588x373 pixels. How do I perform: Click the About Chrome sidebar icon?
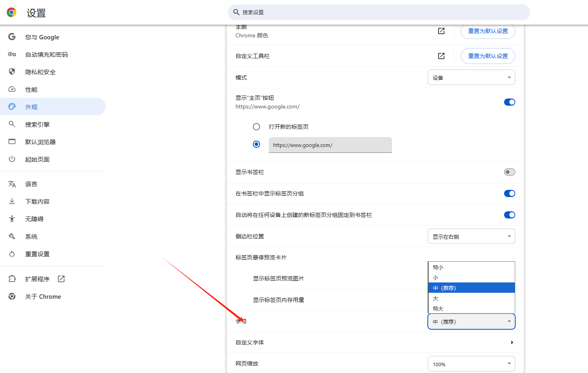(12, 296)
